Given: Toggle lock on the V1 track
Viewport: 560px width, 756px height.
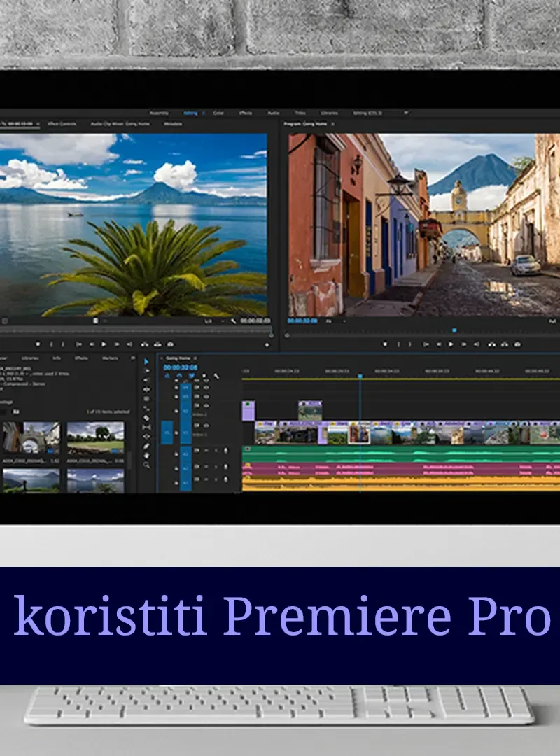Looking at the screenshot, I should (x=176, y=433).
